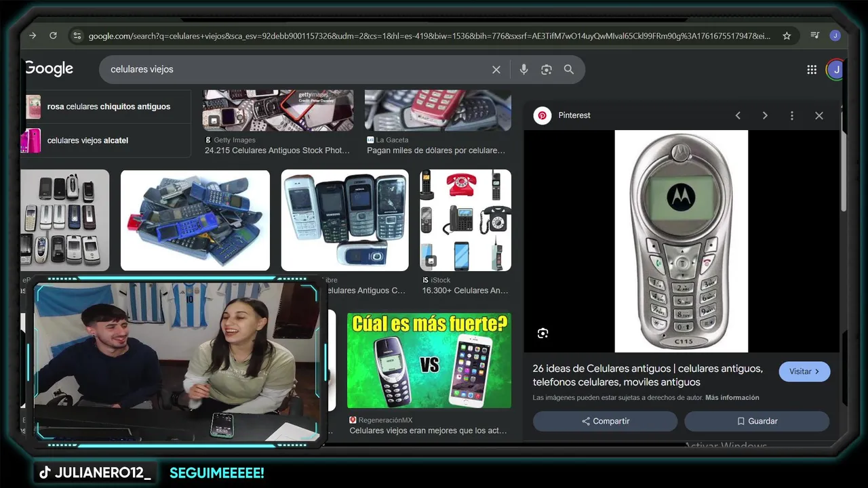Image resolution: width=868 pixels, height=488 pixels.
Task: Select 'rosa celulares chiquitos antiguos' suggestion
Action: tap(108, 106)
